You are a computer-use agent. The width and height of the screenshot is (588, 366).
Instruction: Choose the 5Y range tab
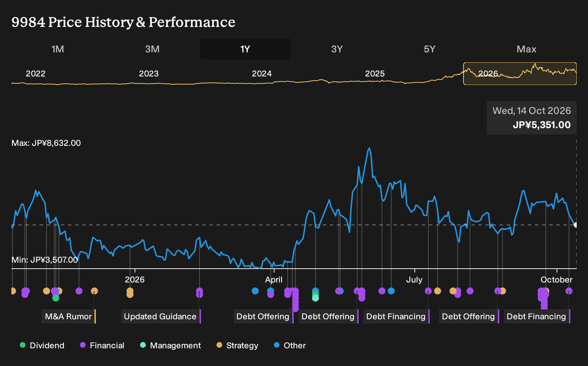[430, 49]
